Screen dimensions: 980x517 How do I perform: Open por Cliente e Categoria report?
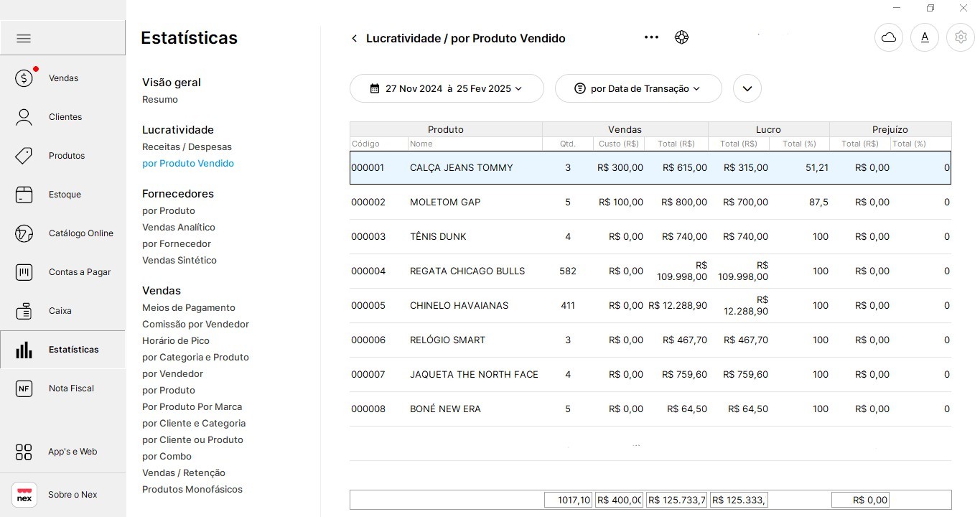click(194, 424)
